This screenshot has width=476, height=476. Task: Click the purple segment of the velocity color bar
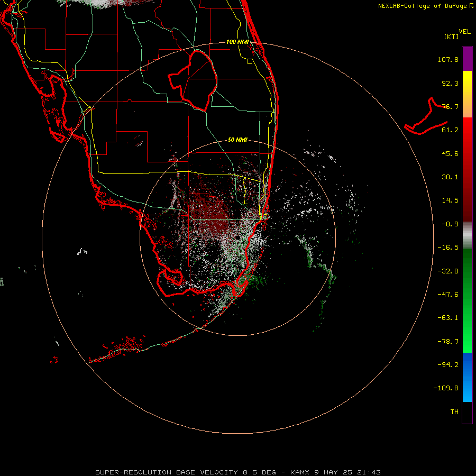pyautogui.click(x=467, y=59)
